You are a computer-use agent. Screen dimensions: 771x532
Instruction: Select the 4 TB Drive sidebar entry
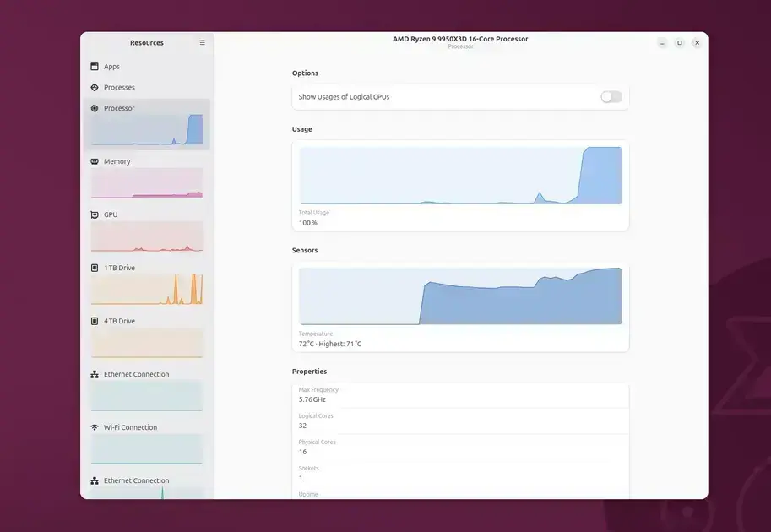[x=147, y=337]
